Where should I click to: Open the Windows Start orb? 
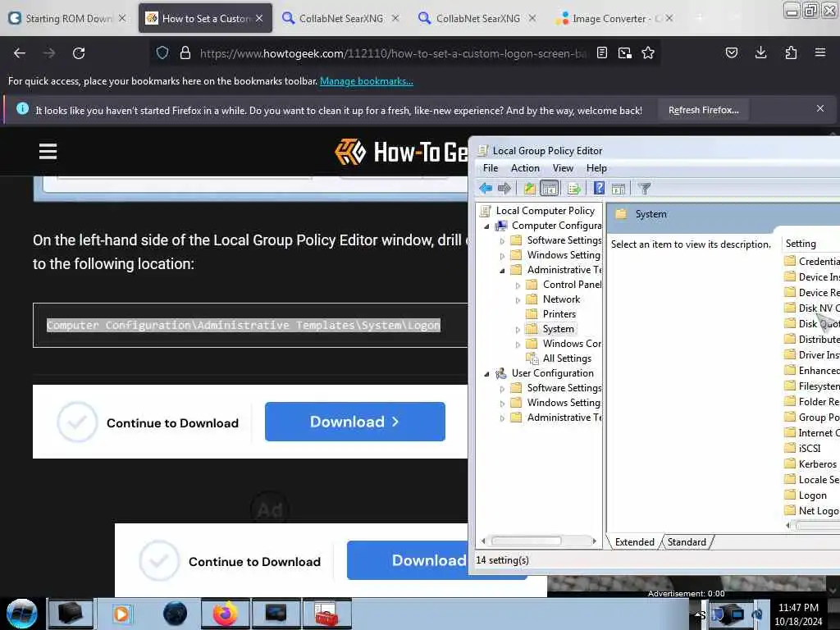click(21, 614)
